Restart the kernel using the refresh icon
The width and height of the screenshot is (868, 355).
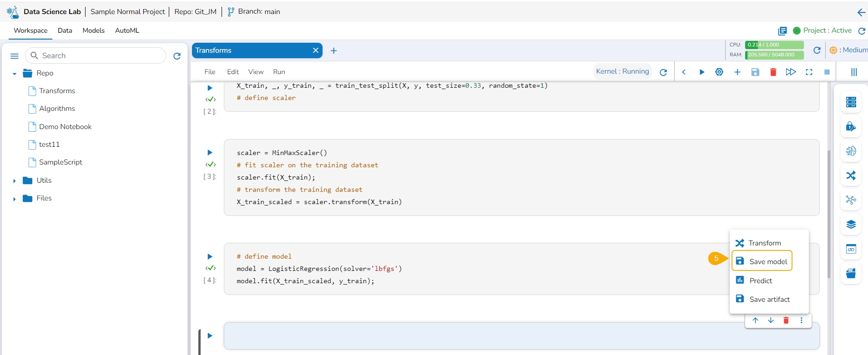(x=663, y=72)
